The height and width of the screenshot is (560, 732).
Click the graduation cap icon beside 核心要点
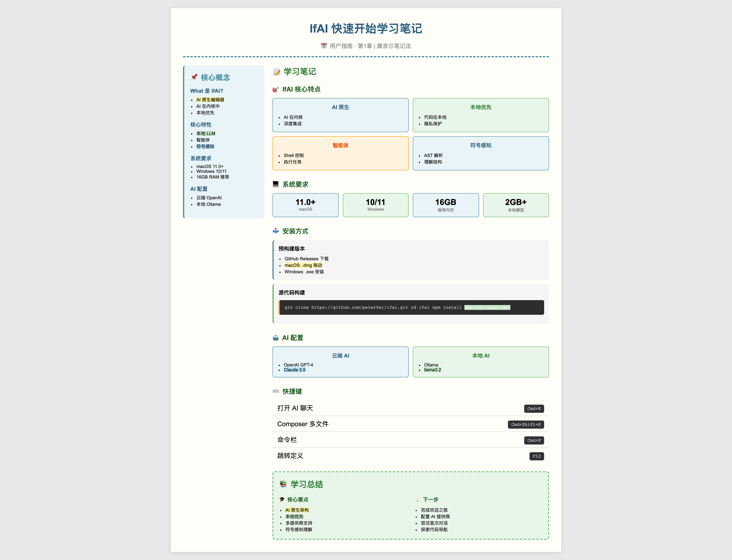(x=282, y=499)
